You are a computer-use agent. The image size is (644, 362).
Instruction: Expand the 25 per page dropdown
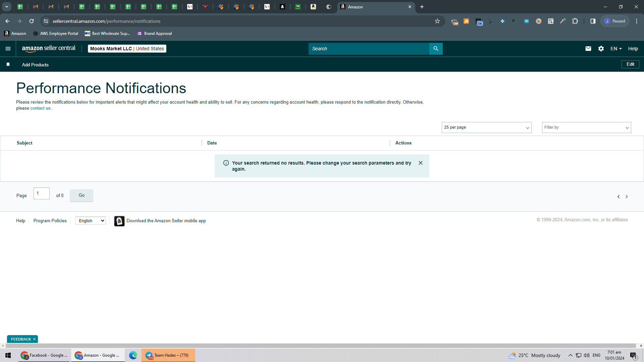coord(486,127)
